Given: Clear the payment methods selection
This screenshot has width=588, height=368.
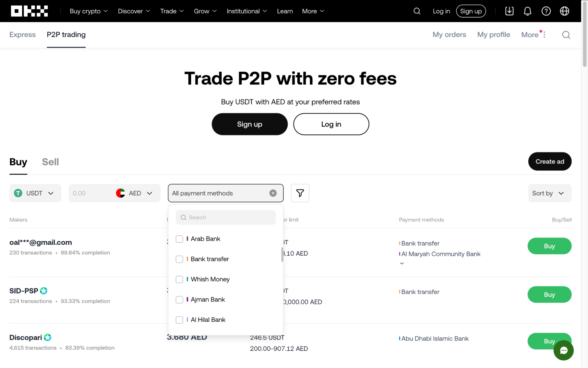Looking at the screenshot, I should tap(273, 193).
